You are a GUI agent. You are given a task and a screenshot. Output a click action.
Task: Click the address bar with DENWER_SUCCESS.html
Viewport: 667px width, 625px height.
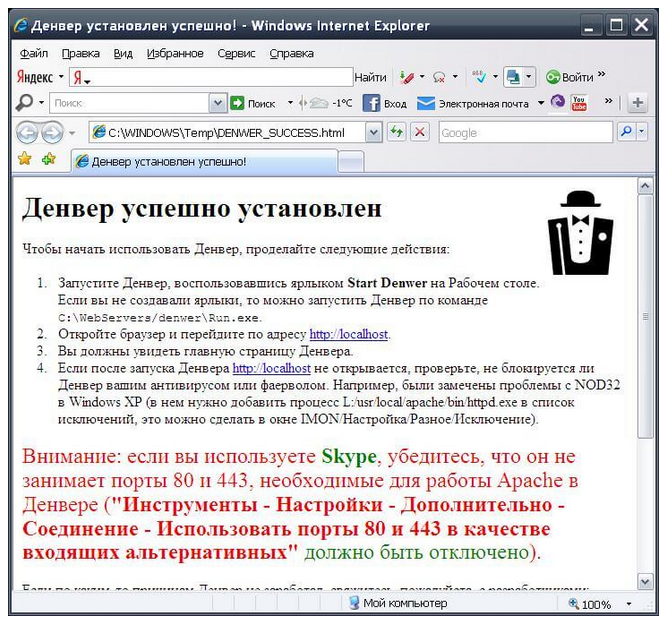(x=227, y=132)
